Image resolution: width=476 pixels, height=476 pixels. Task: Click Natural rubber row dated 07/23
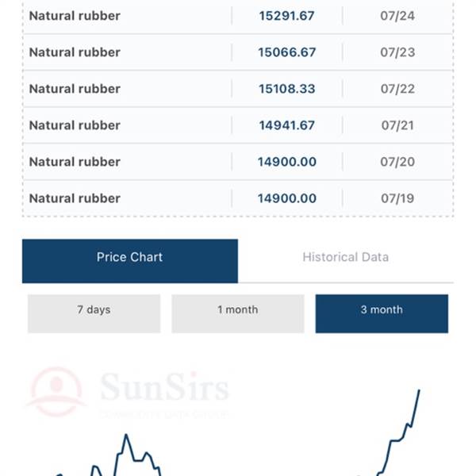(238, 52)
